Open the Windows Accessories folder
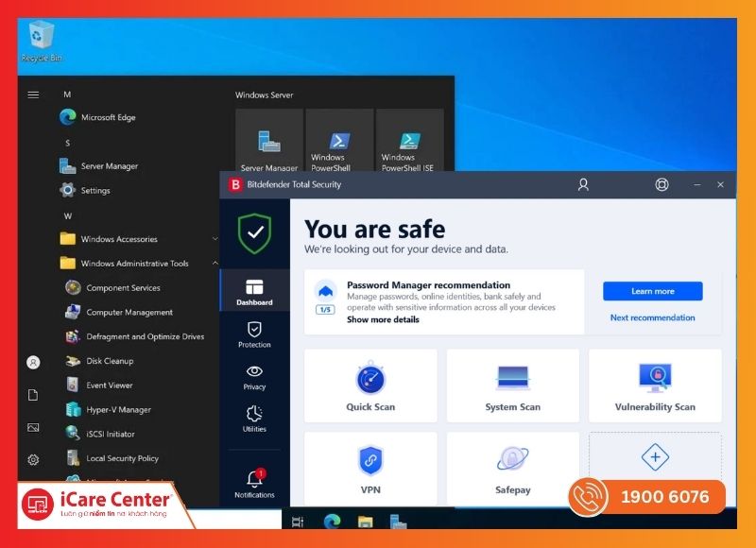The image size is (756, 548). [109, 239]
